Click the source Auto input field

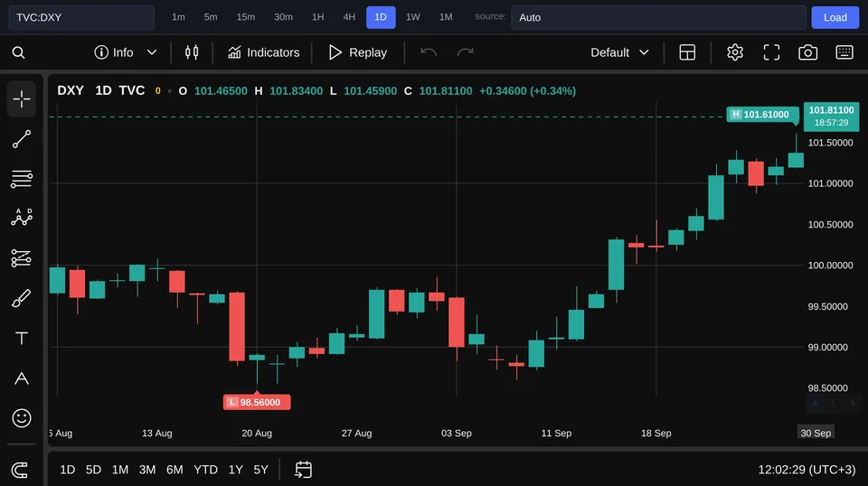[658, 17]
